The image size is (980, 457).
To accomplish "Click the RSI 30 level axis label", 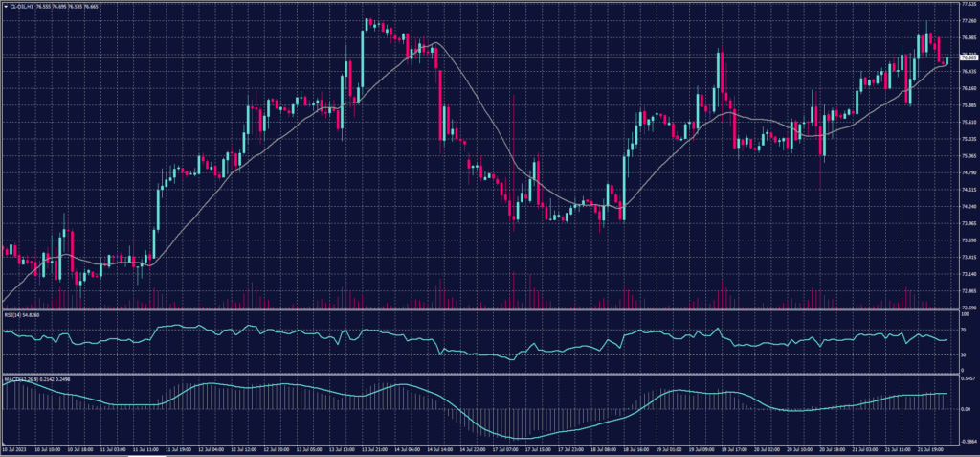I will pyautogui.click(x=963, y=354).
